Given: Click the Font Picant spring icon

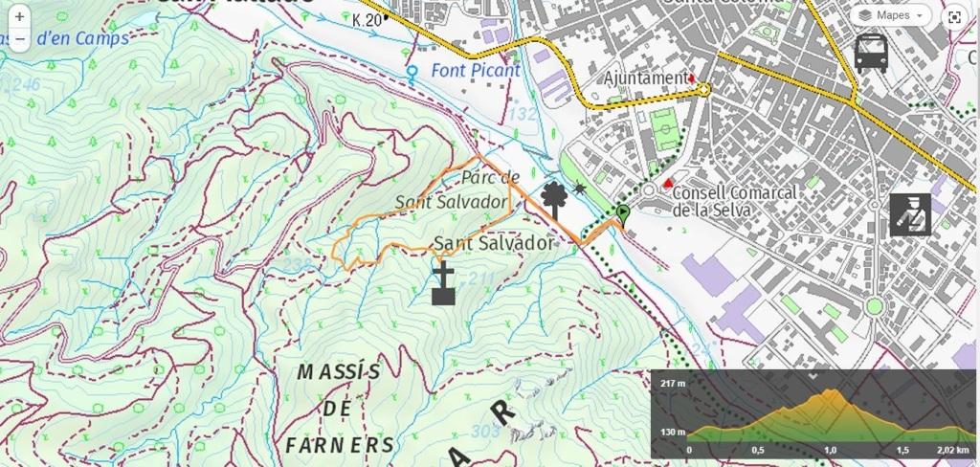Looking at the screenshot, I should [412, 75].
